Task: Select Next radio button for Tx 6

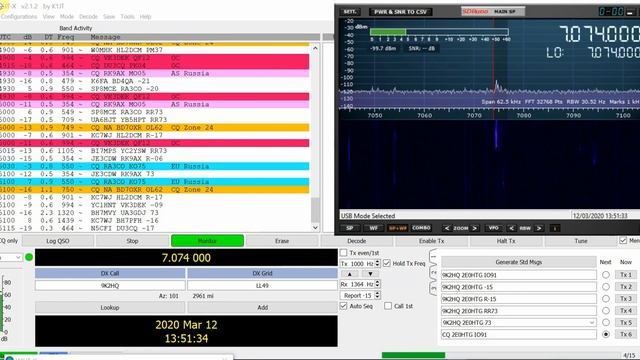Action: [x=606, y=334]
